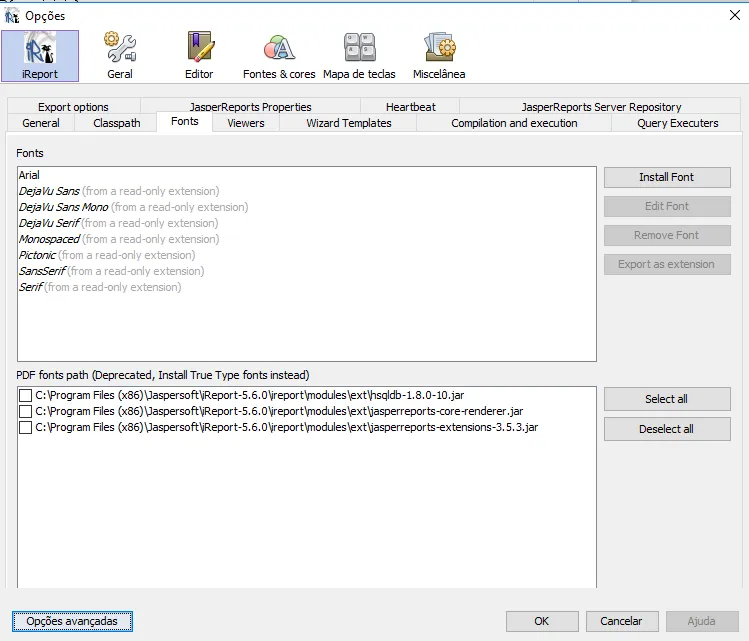Image resolution: width=749 pixels, height=641 pixels.
Task: Open the Wizard Templates tab
Action: click(x=349, y=123)
